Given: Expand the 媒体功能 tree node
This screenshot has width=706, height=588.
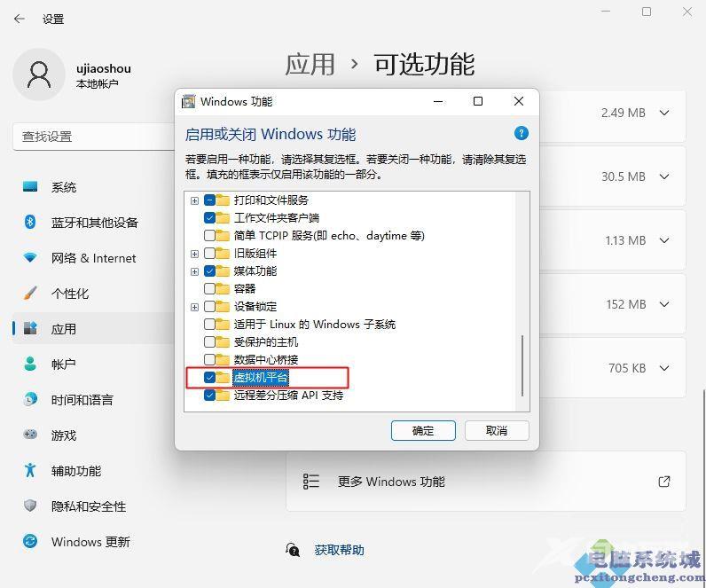Looking at the screenshot, I should pyautogui.click(x=194, y=271).
